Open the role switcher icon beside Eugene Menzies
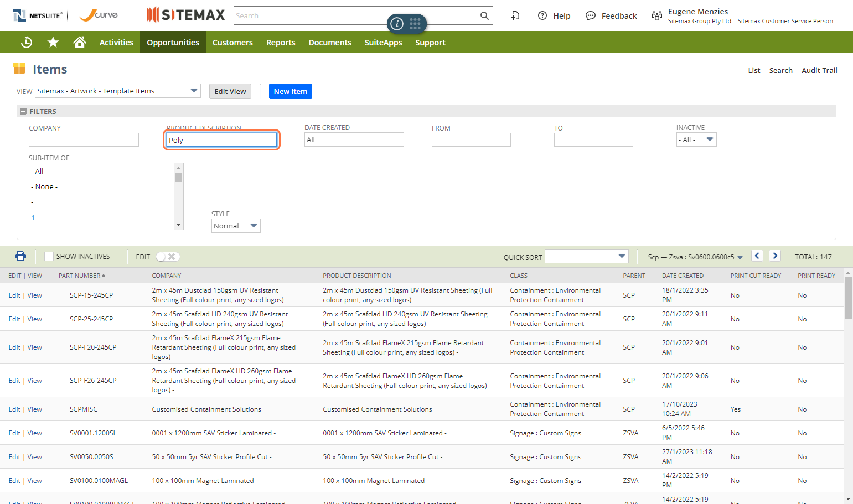The image size is (853, 504). [x=657, y=15]
